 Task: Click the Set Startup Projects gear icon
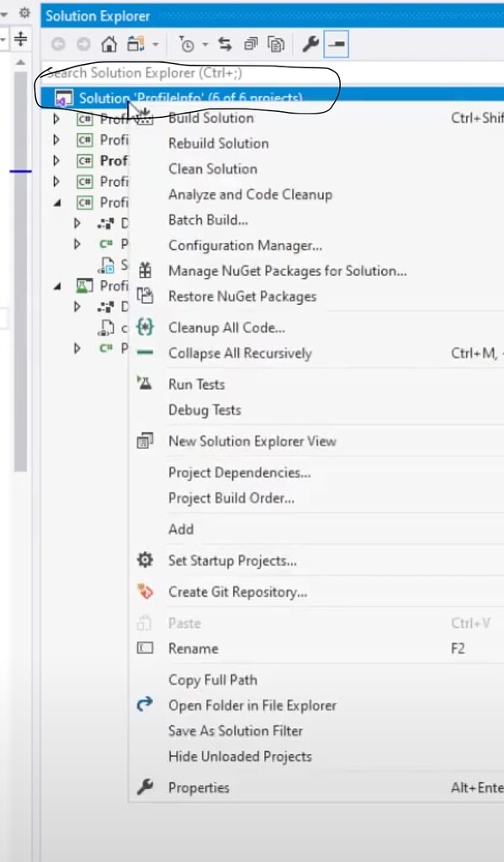[145, 560]
